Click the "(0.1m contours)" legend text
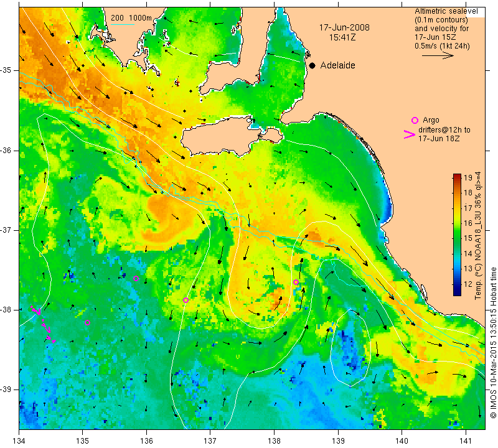 click(x=441, y=20)
